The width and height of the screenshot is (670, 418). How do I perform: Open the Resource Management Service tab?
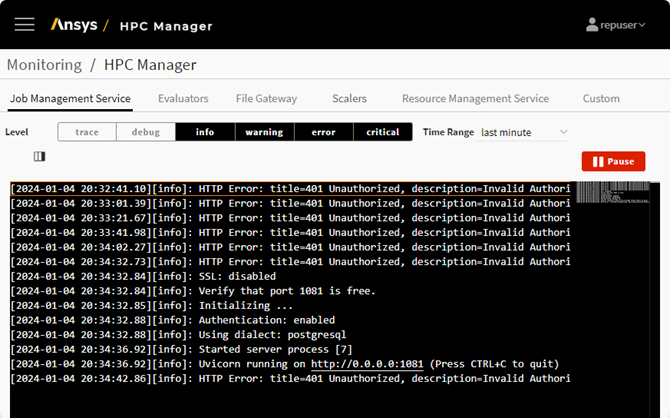[475, 99]
